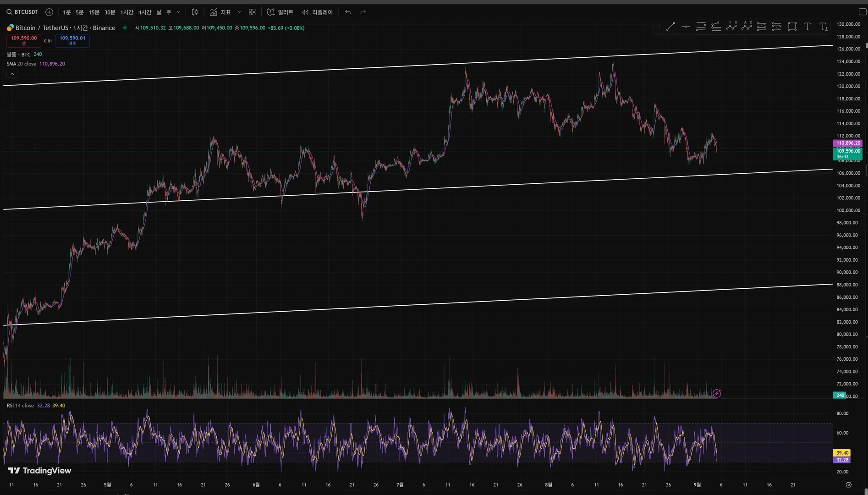Expand the favorite indicators dropdown arrow
868x495 pixels.
pos(239,12)
